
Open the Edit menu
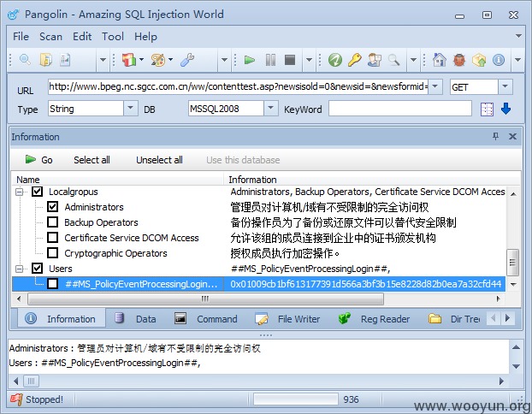(x=82, y=36)
